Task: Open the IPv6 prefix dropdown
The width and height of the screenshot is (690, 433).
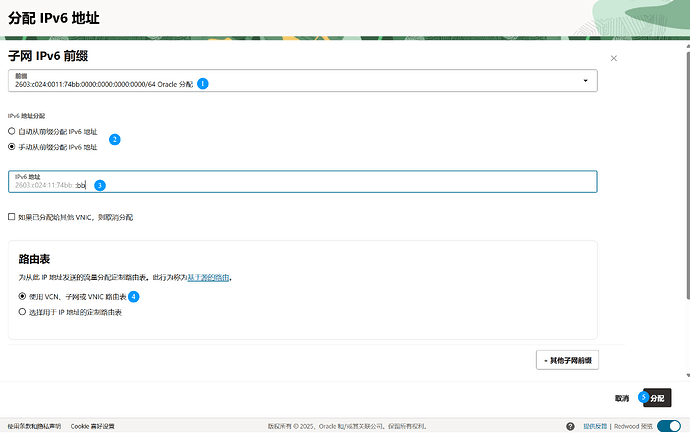Action: (x=303, y=81)
